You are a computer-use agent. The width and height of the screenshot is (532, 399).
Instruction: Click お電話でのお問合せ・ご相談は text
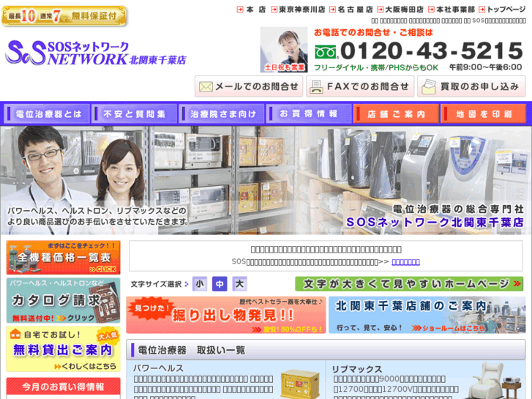tap(373, 33)
